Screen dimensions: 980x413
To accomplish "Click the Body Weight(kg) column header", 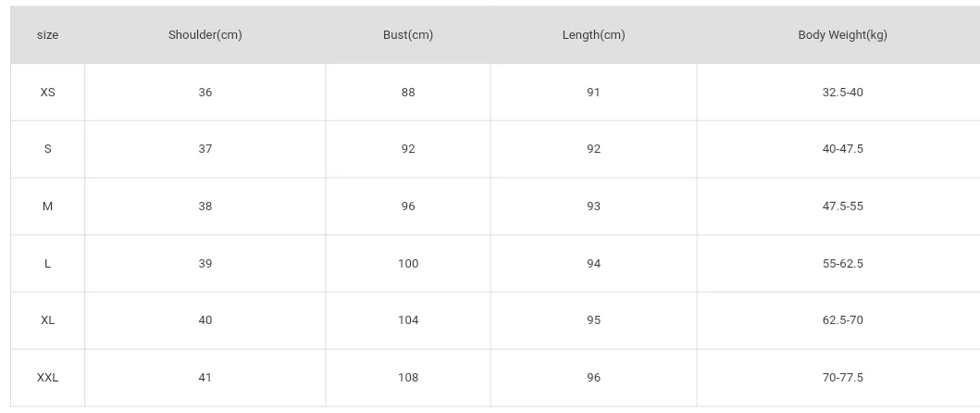I will coord(842,35).
